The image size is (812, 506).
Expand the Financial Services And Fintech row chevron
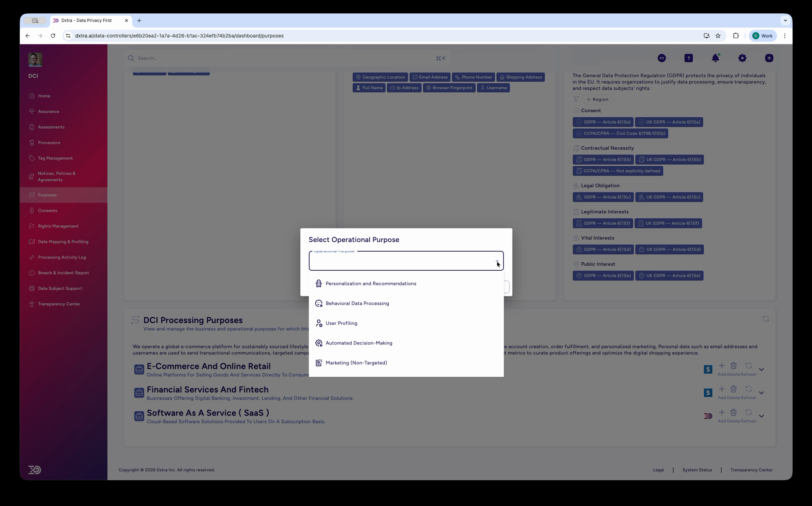[x=762, y=392]
